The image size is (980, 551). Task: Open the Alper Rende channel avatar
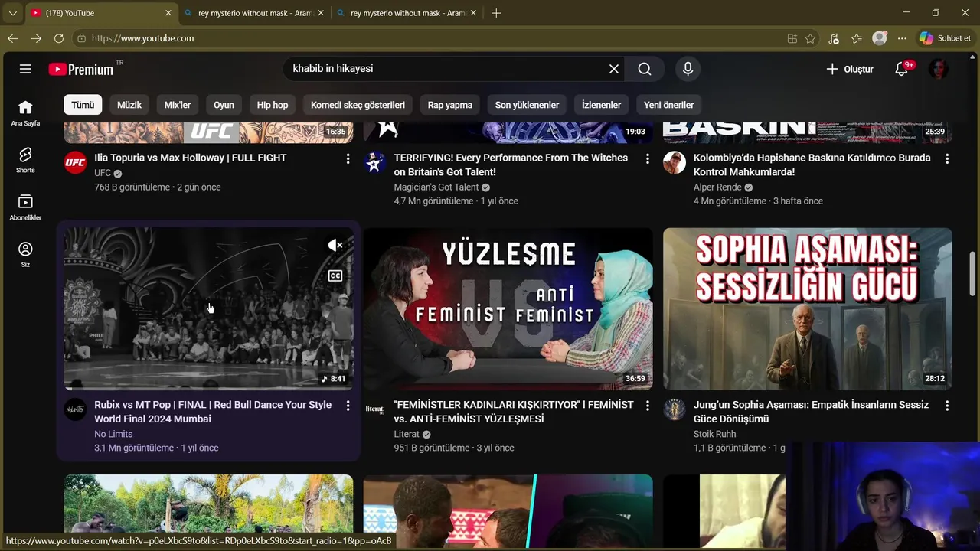[x=675, y=162]
